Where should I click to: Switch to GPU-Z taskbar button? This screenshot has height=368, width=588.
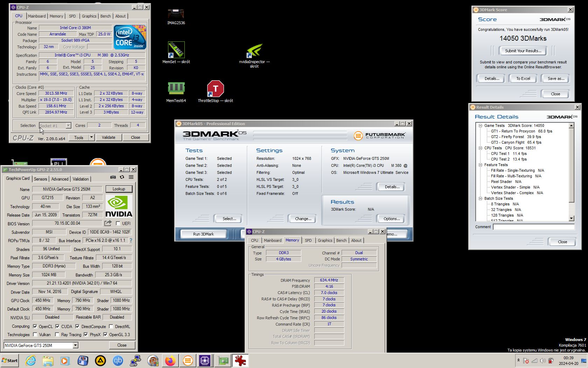pyautogui.click(x=223, y=361)
